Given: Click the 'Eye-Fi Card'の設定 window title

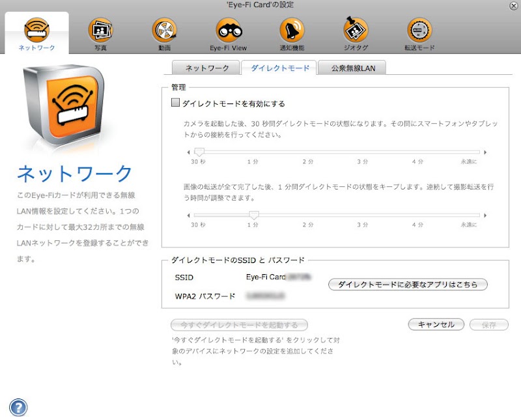Looking at the screenshot, I should click(260, 5).
